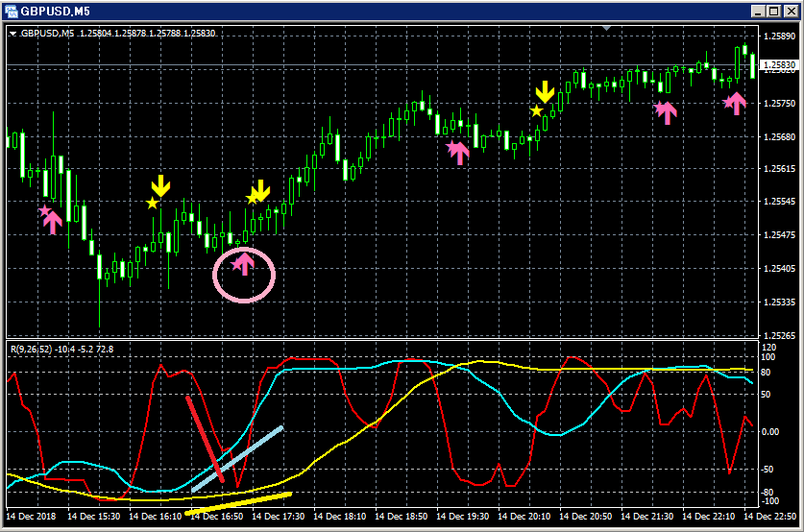Viewport: 804px width, 532px height.
Task: Open the dropdown triangle beside GBPUSD,M5 label
Action: [12, 34]
